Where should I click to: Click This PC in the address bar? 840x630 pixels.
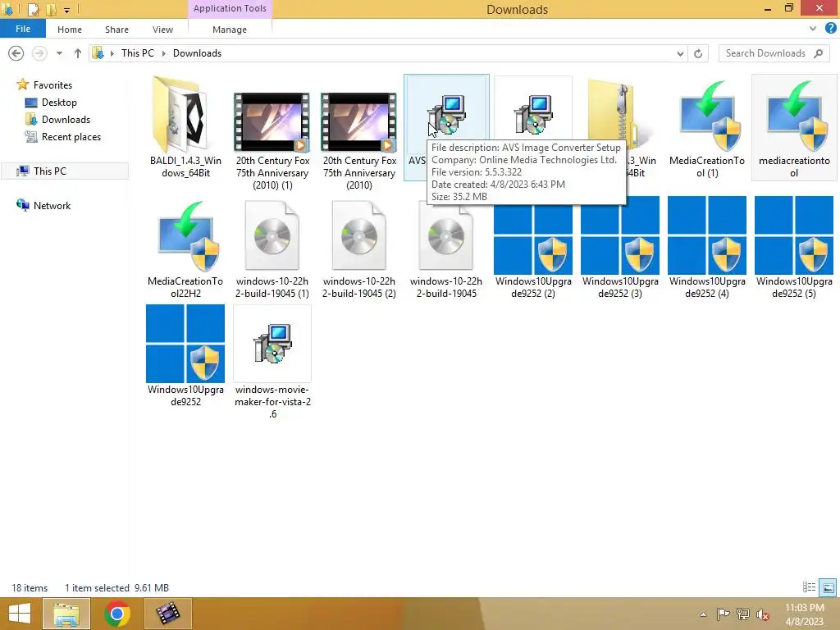pyautogui.click(x=138, y=53)
